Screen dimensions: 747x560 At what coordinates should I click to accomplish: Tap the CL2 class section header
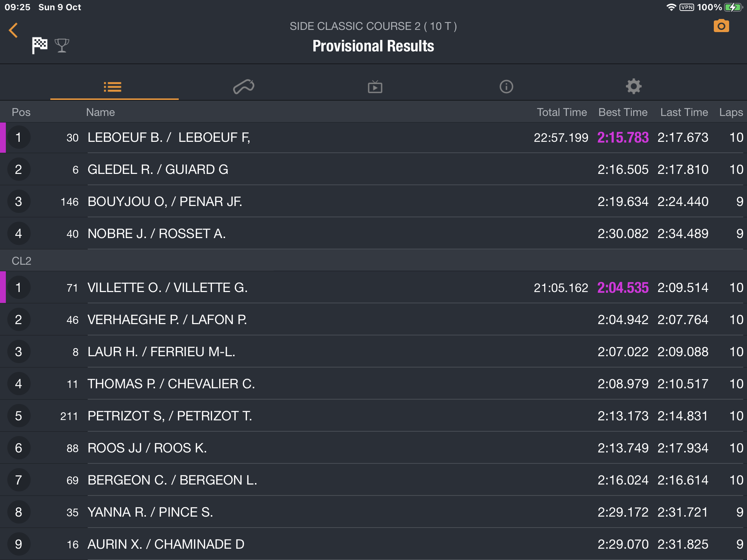coord(373,261)
